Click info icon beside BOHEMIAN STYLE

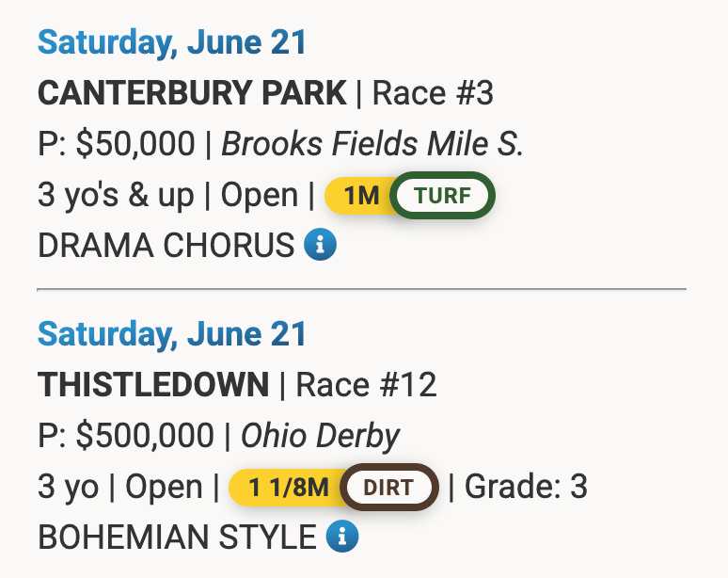click(x=342, y=538)
